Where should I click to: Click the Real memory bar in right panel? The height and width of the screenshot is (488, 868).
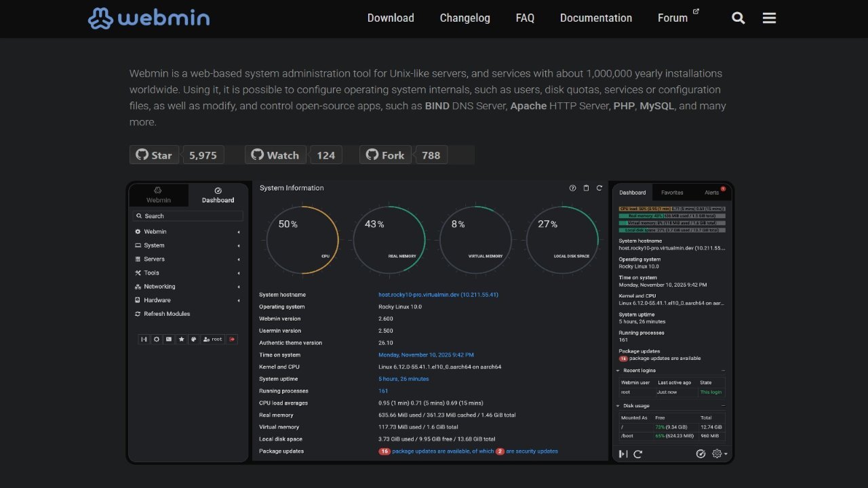pyautogui.click(x=672, y=216)
